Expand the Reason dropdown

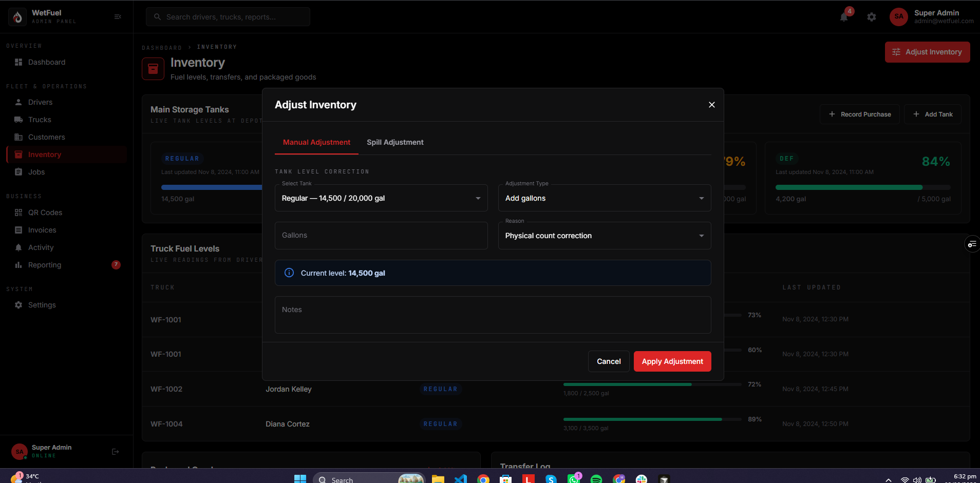pos(605,236)
